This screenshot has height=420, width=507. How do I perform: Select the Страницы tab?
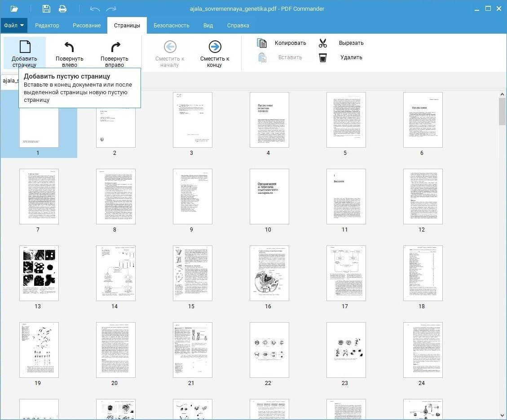click(x=127, y=25)
